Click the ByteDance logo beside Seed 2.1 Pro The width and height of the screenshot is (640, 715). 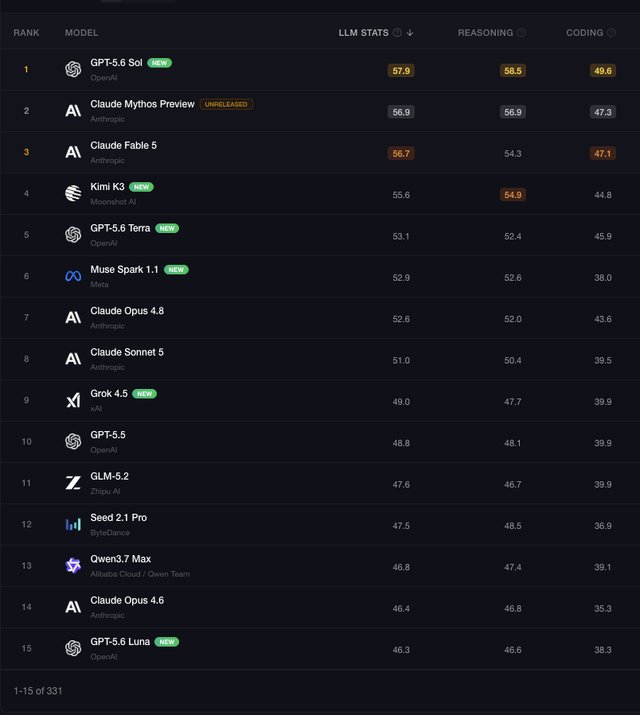[x=73, y=524]
